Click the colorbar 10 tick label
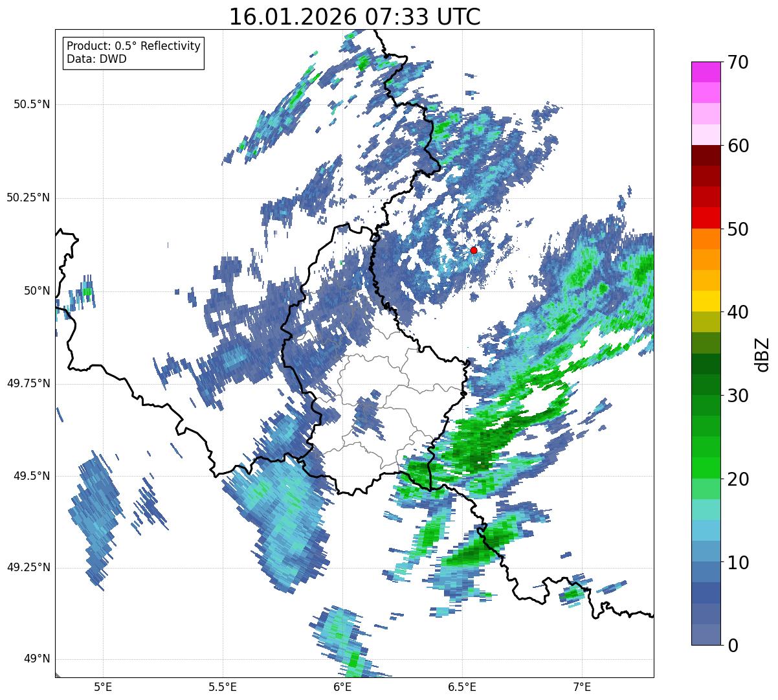The height and width of the screenshot is (700, 778). [x=738, y=562]
